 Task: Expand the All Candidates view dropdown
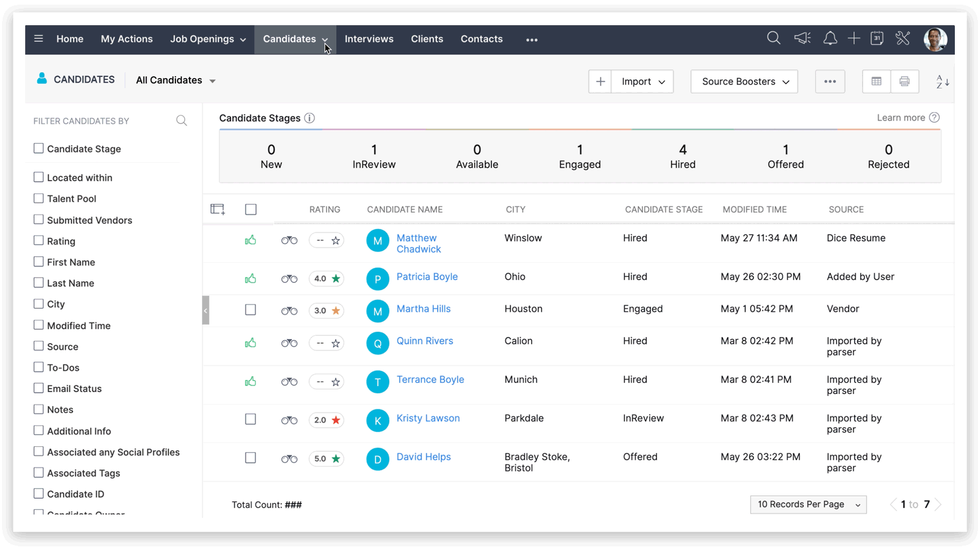coord(175,80)
